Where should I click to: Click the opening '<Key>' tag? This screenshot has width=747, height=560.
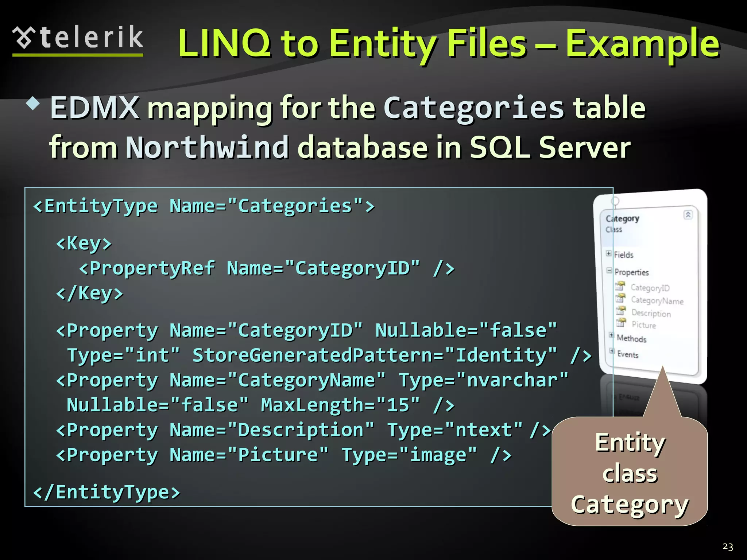coord(84,244)
